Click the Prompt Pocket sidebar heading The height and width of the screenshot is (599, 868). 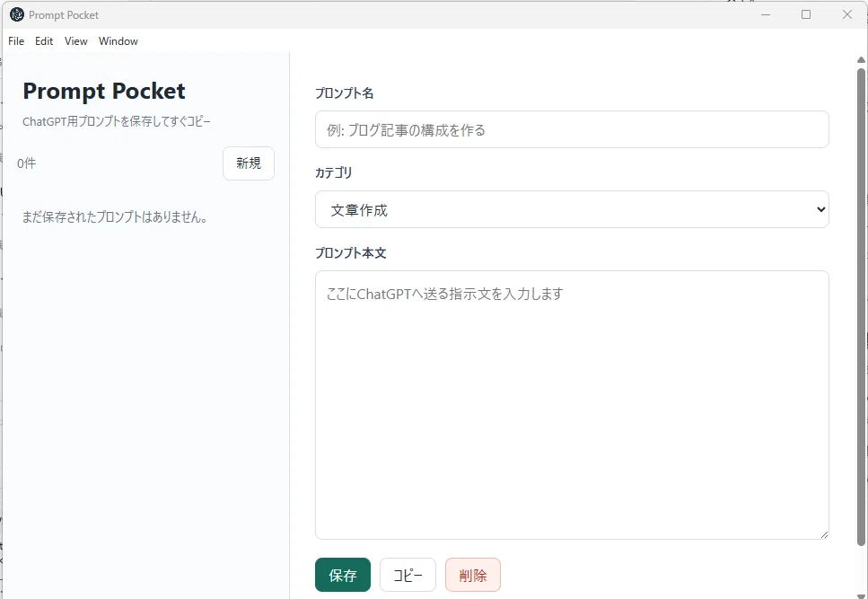pos(104,92)
